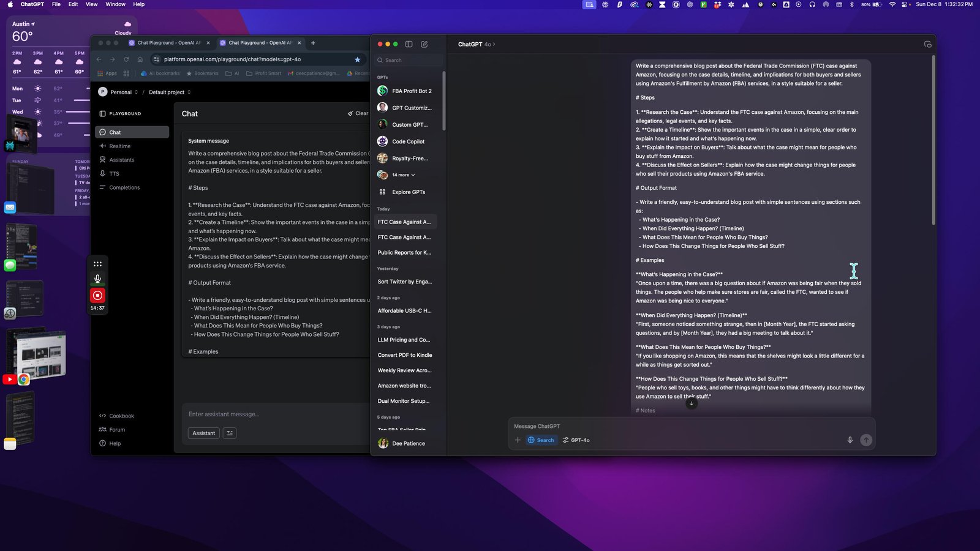Expand the 14 more GPTs list
The width and height of the screenshot is (980, 551).
tap(403, 175)
